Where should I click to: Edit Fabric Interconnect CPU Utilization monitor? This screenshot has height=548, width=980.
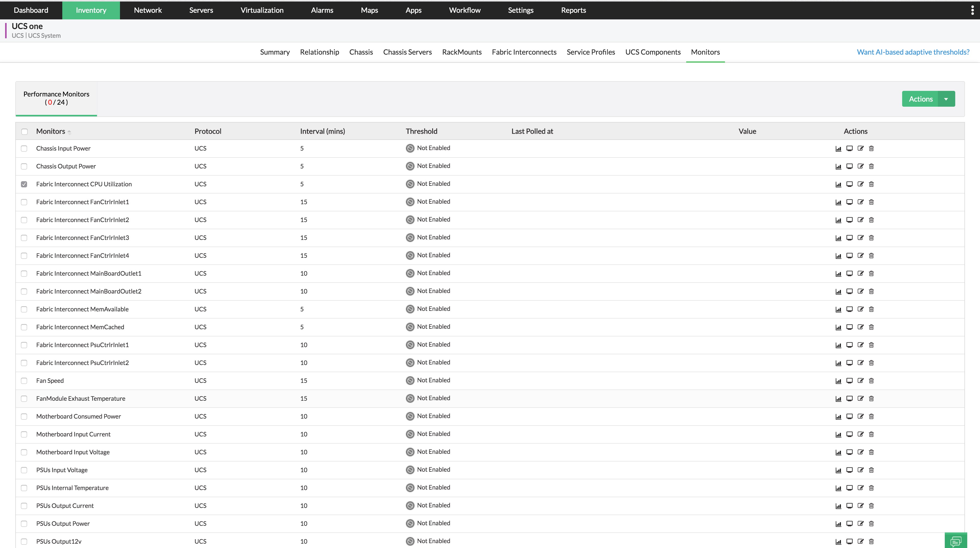click(x=861, y=184)
